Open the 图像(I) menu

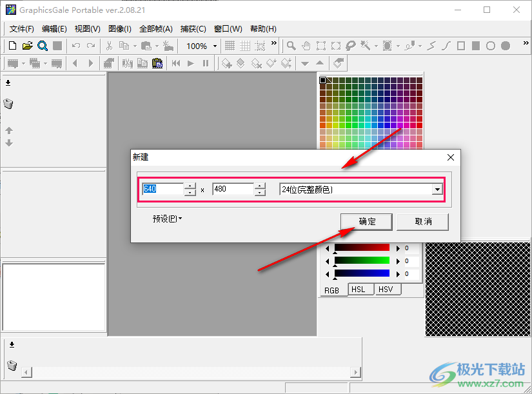pyautogui.click(x=120, y=29)
